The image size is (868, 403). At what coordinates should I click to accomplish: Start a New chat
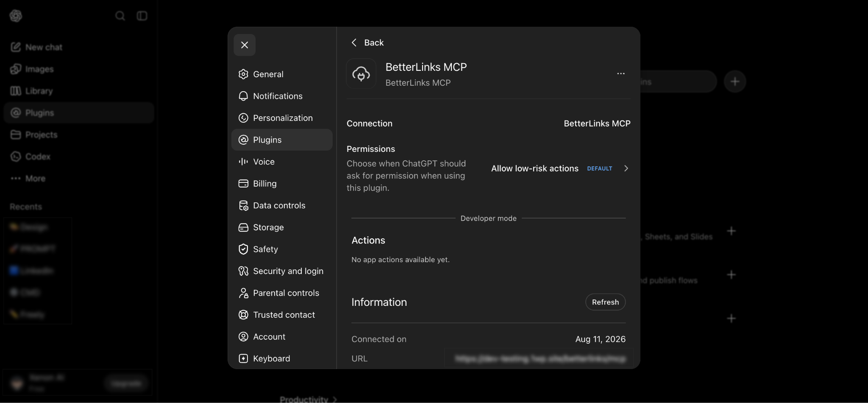(x=78, y=47)
